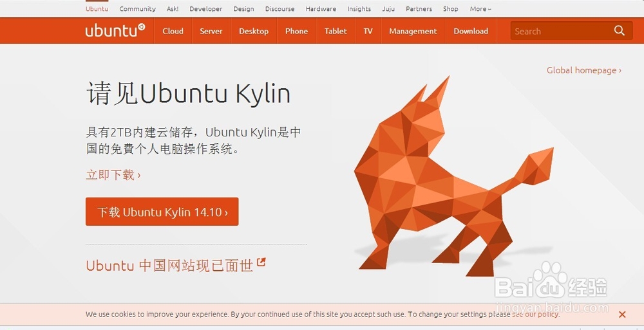
Task: Open the Phone menu item
Action: 296,31
